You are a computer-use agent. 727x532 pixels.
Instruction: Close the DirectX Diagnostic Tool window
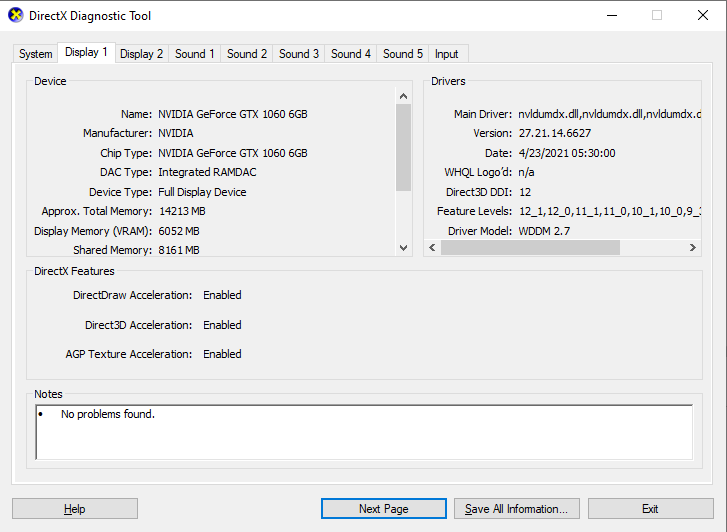point(703,15)
